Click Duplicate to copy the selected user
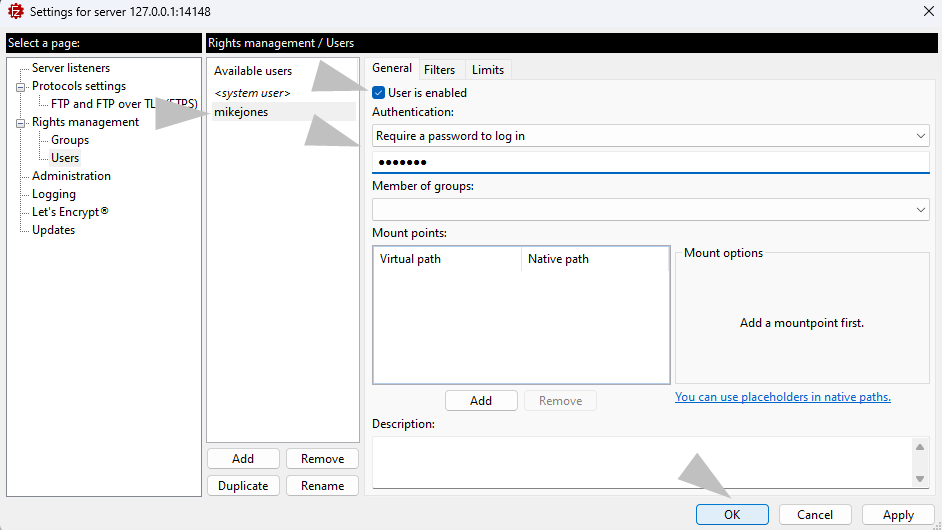This screenshot has width=942, height=530. pos(243,486)
